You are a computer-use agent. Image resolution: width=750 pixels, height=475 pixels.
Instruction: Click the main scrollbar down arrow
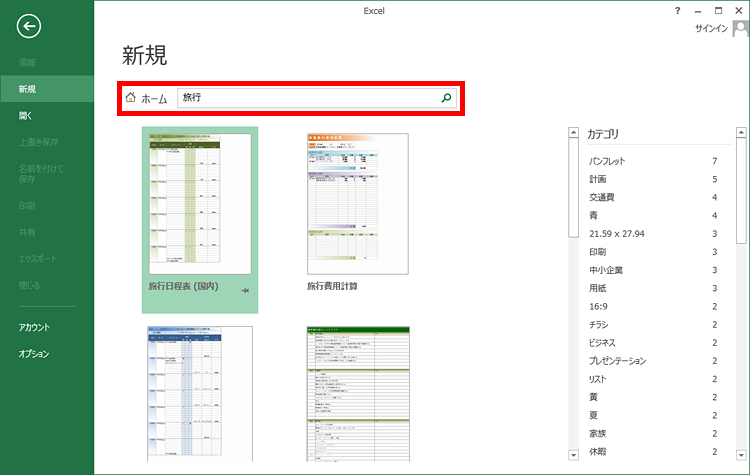tap(741, 454)
